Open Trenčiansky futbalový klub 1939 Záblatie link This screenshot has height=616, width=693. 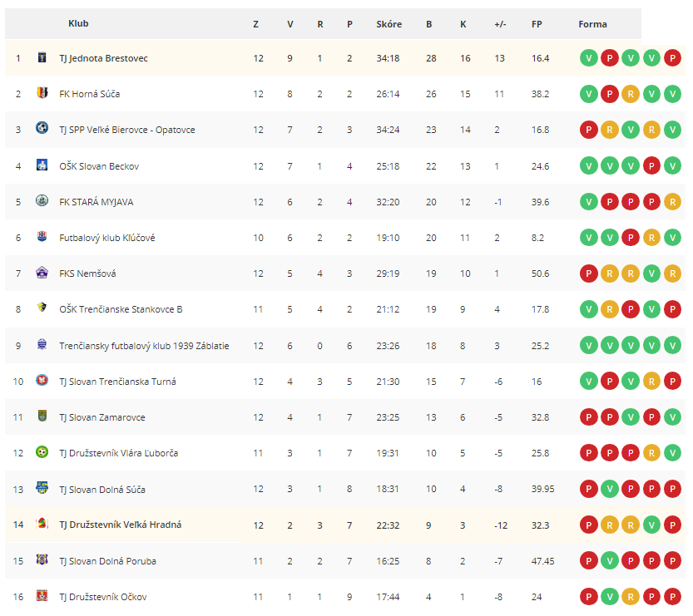click(x=144, y=346)
